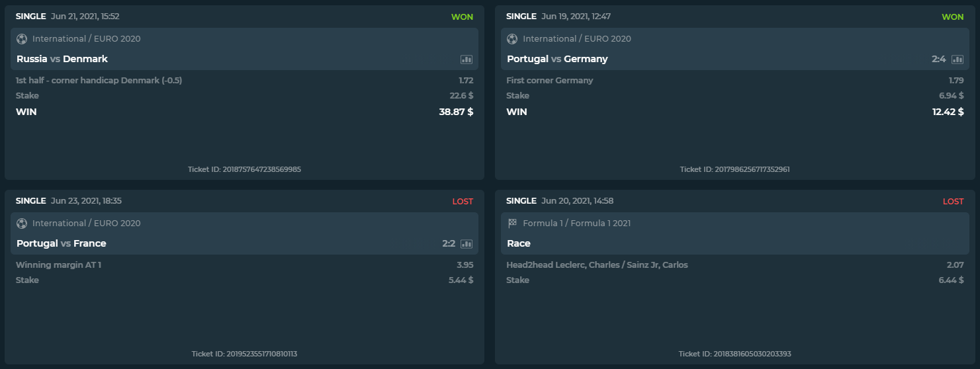Click soccer ball icon on Russia vs Denmark ticket
The image size is (980, 369).
pyautogui.click(x=22, y=39)
